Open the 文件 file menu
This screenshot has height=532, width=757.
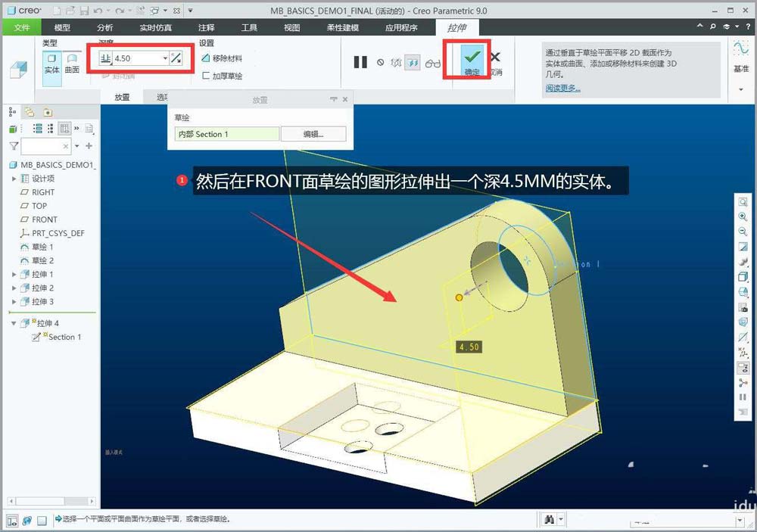[22, 27]
